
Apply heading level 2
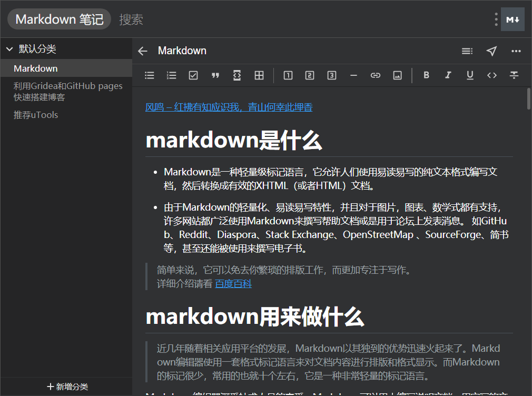(x=309, y=75)
